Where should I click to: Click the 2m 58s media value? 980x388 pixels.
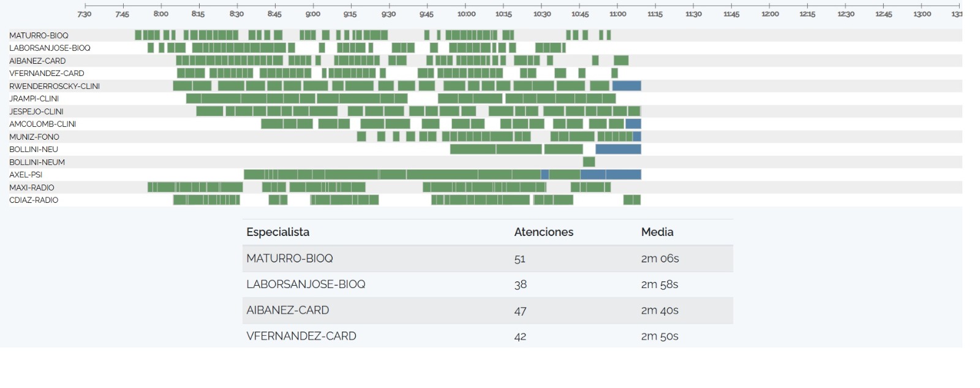[x=660, y=284]
